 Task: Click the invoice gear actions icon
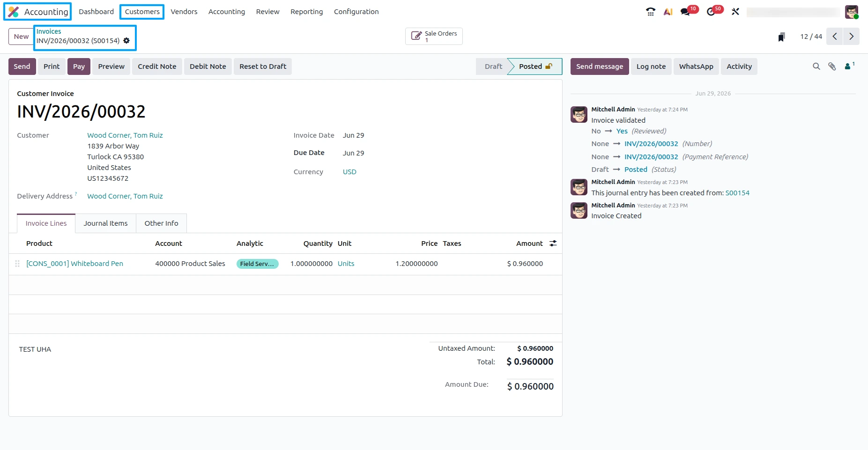click(126, 41)
